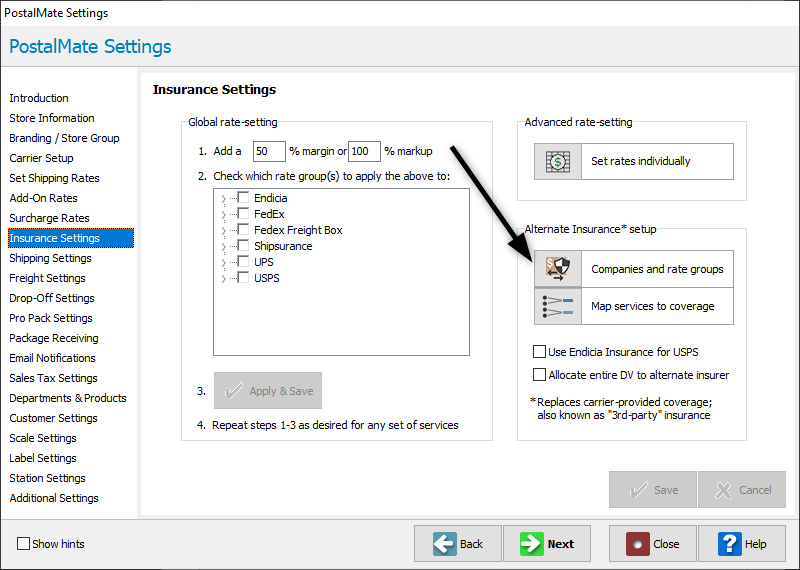The image size is (800, 570).
Task: Open Label Settings page
Action: (x=43, y=458)
